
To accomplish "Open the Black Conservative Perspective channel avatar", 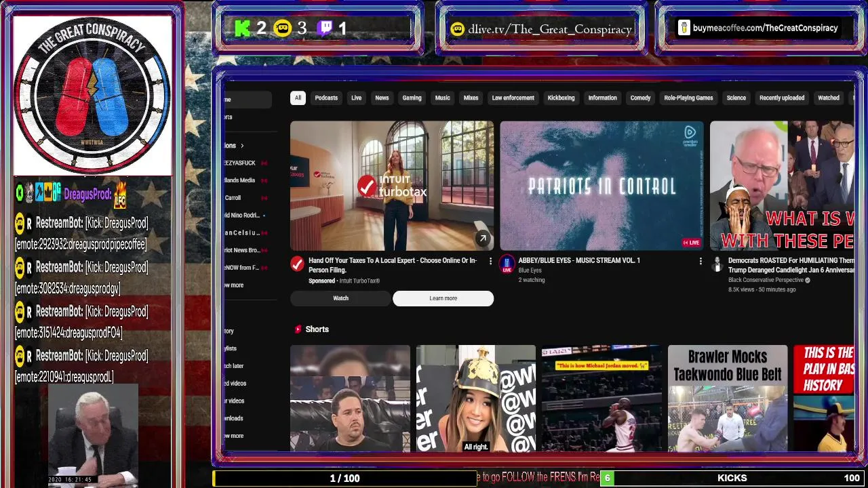I will (717, 264).
